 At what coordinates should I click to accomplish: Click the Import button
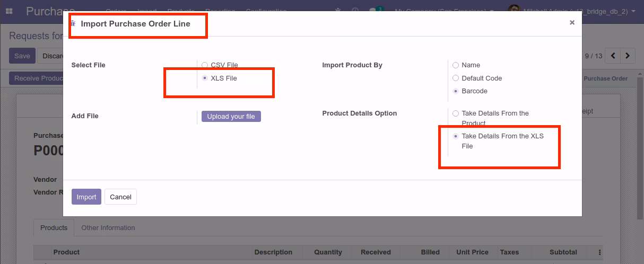coord(86,197)
